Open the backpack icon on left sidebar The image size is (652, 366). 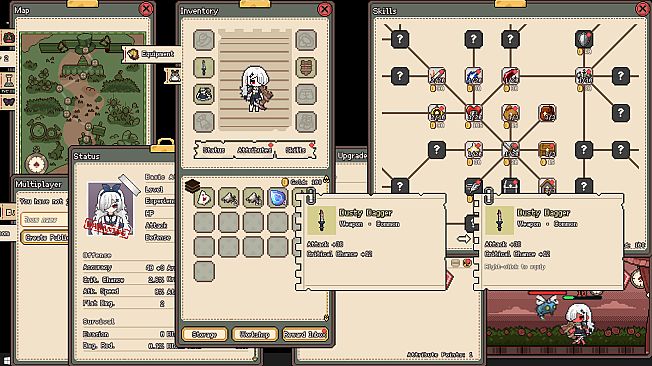[9, 38]
